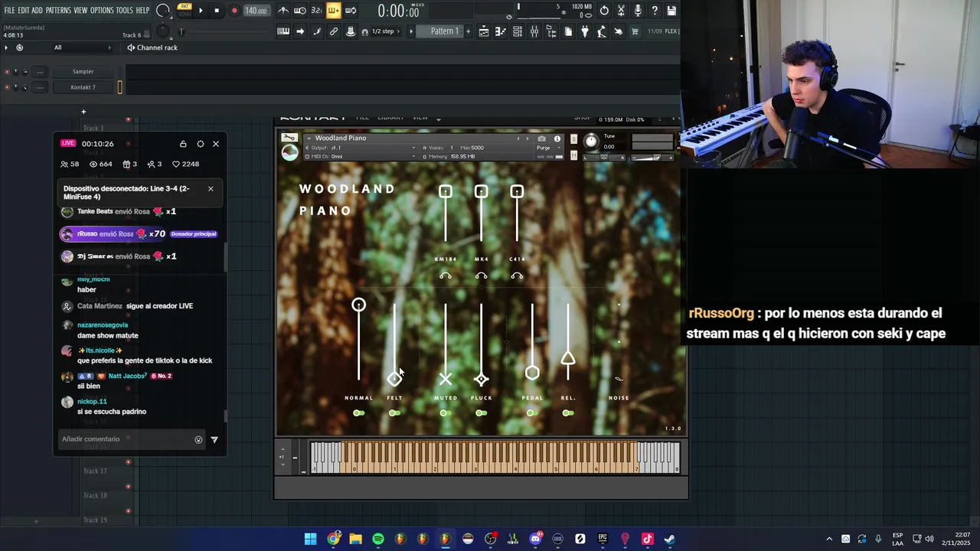The height and width of the screenshot is (551, 980).
Task: Open the plugin plug icon in toolbar
Action: click(585, 31)
